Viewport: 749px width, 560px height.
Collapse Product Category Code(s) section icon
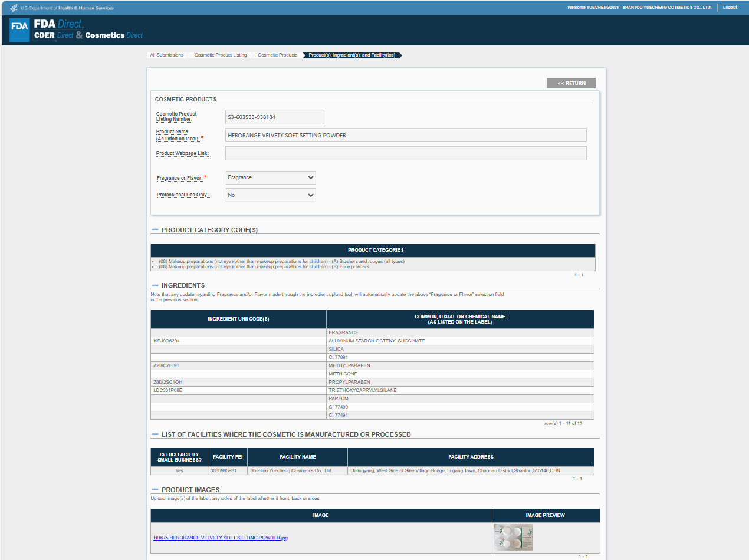(155, 230)
